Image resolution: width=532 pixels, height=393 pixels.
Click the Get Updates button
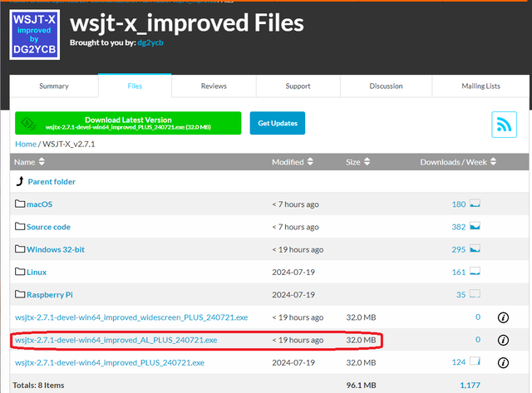point(278,123)
